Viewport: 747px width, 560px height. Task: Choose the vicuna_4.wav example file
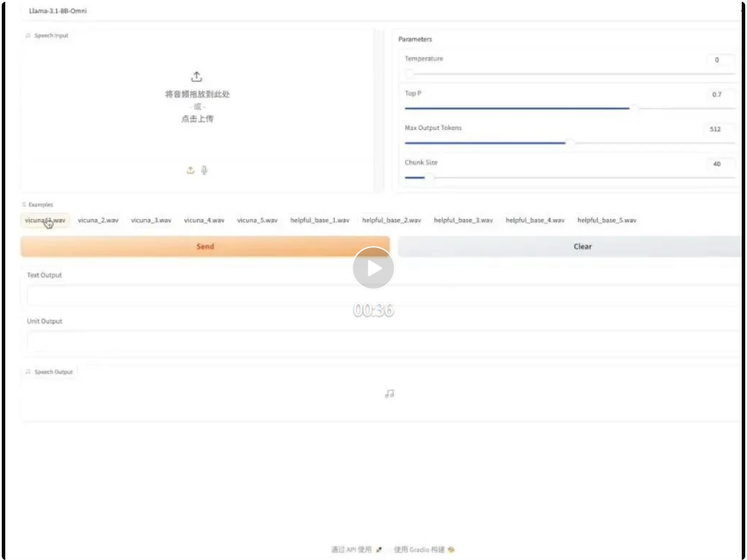pos(204,221)
